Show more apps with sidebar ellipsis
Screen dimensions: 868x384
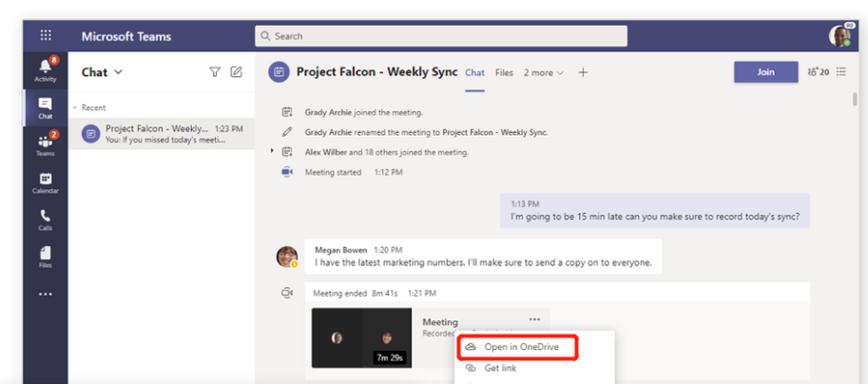click(x=45, y=295)
